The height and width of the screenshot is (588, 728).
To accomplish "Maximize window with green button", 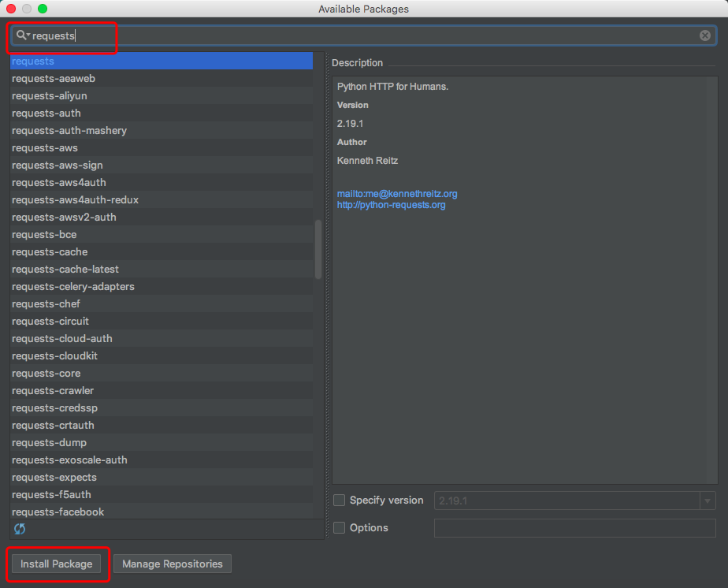I will (x=43, y=9).
